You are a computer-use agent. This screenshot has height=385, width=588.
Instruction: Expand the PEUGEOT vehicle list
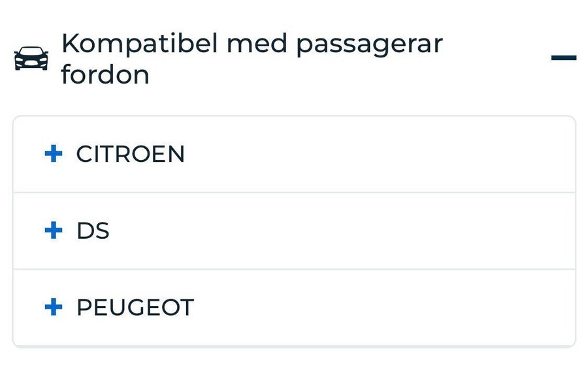coord(294,307)
